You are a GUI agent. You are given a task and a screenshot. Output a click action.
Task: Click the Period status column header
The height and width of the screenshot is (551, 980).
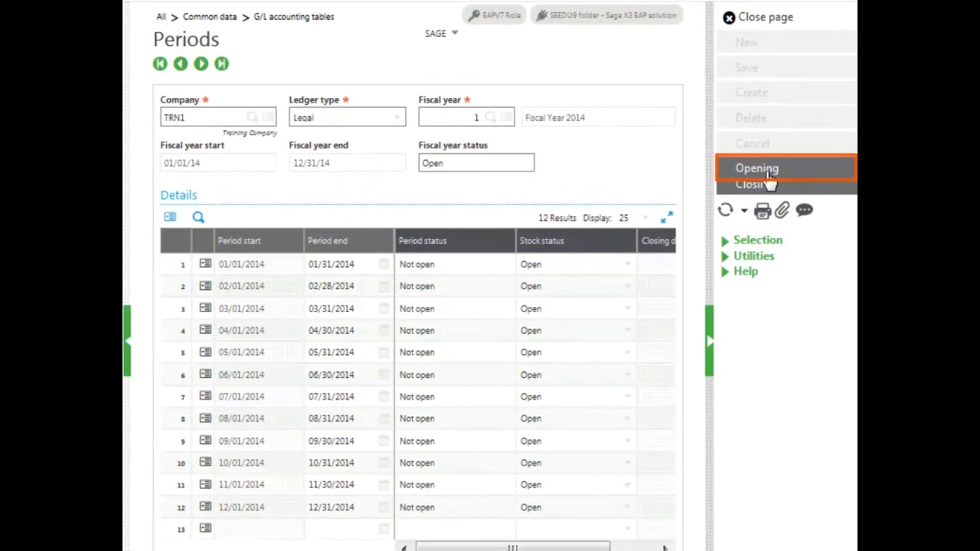click(x=456, y=240)
